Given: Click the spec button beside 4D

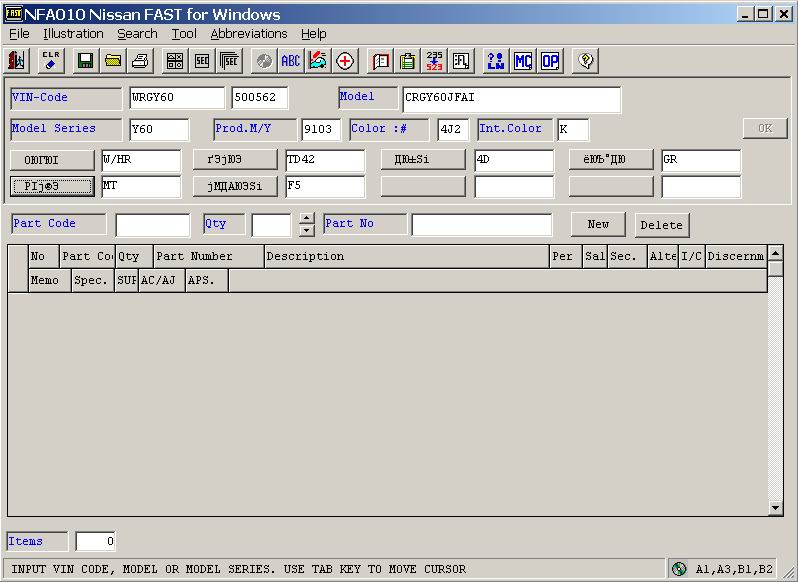Looking at the screenshot, I should [423, 160].
